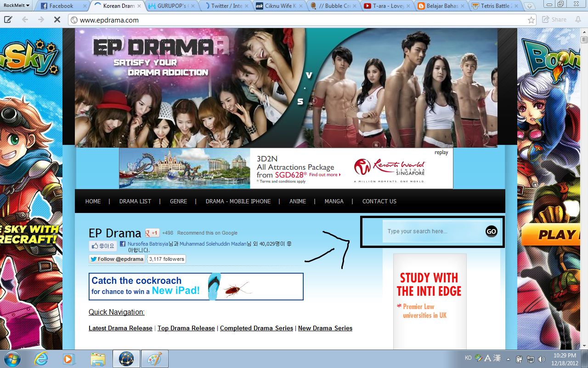Open New Drama Series link
The image size is (588, 368).
pos(325,328)
